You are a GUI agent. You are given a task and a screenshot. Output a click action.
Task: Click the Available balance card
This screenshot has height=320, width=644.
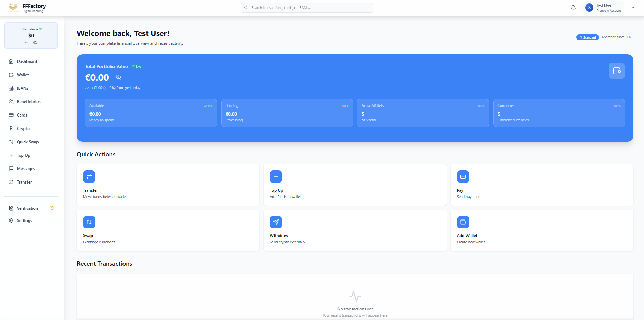(x=151, y=113)
